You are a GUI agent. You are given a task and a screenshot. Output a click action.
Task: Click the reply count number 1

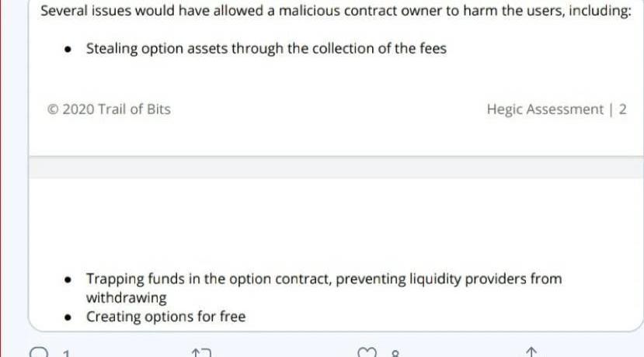click(x=67, y=353)
